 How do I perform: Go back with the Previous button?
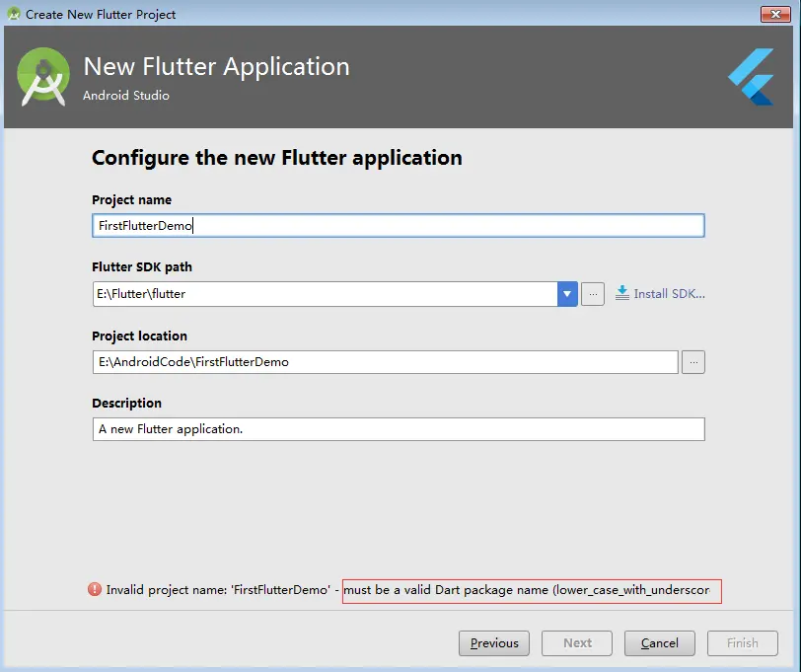tap(494, 642)
